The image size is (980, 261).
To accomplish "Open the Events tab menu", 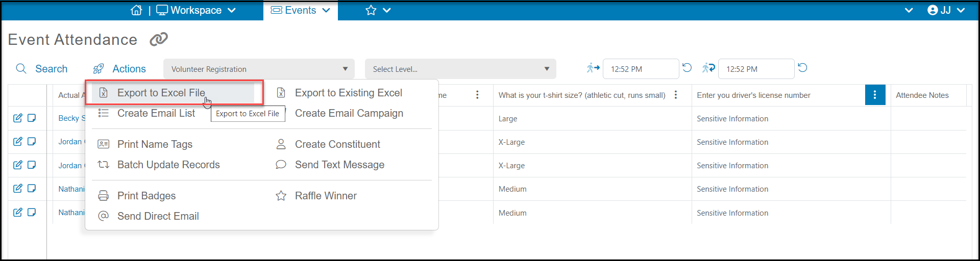I will point(301,10).
